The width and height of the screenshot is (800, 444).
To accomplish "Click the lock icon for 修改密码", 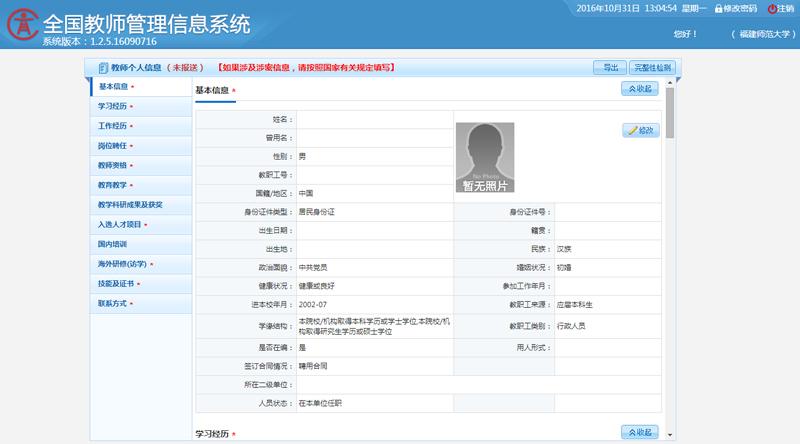I will 718,9.
